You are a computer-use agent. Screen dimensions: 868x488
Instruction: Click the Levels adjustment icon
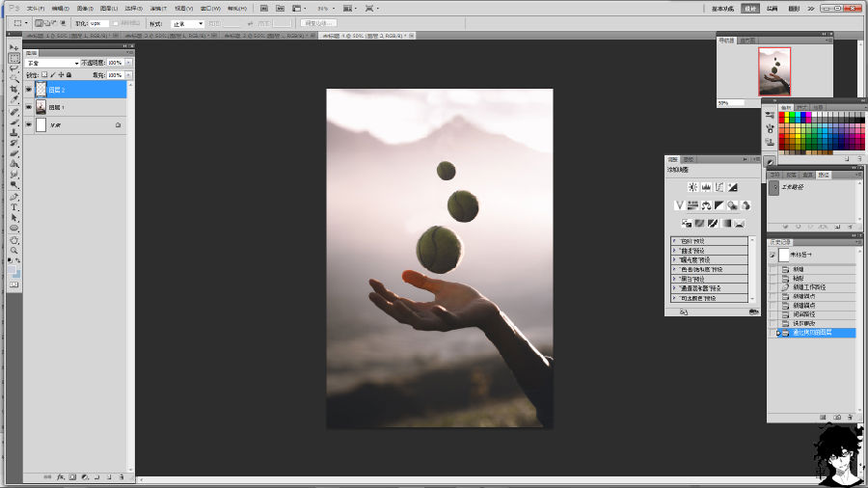tap(706, 187)
